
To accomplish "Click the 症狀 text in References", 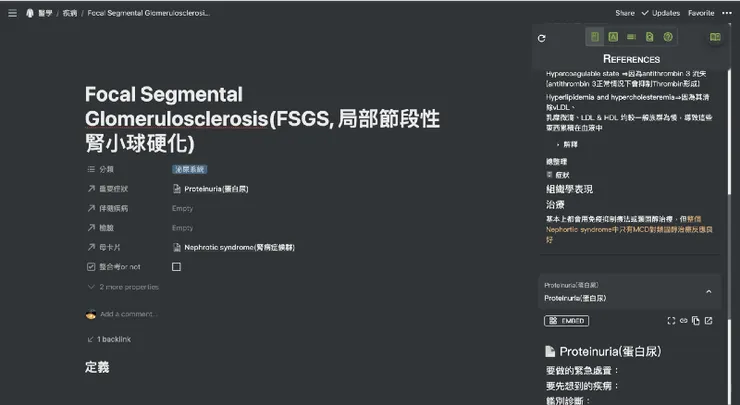I will (x=563, y=175).
